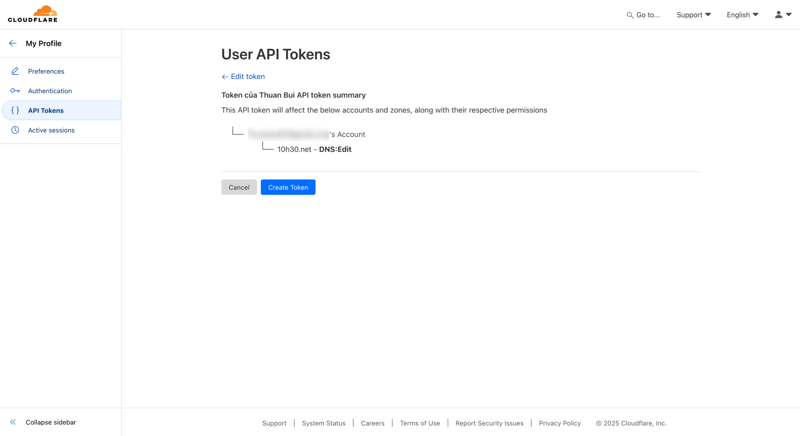The width and height of the screenshot is (800, 436).
Task: Open the user account menu
Action: click(783, 15)
